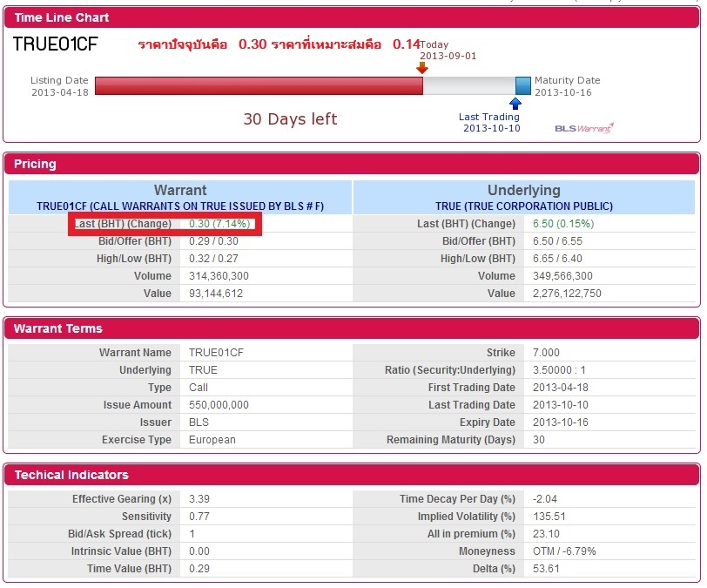
Task: Click Issue Amount 550,000,000
Action: [x=219, y=405]
